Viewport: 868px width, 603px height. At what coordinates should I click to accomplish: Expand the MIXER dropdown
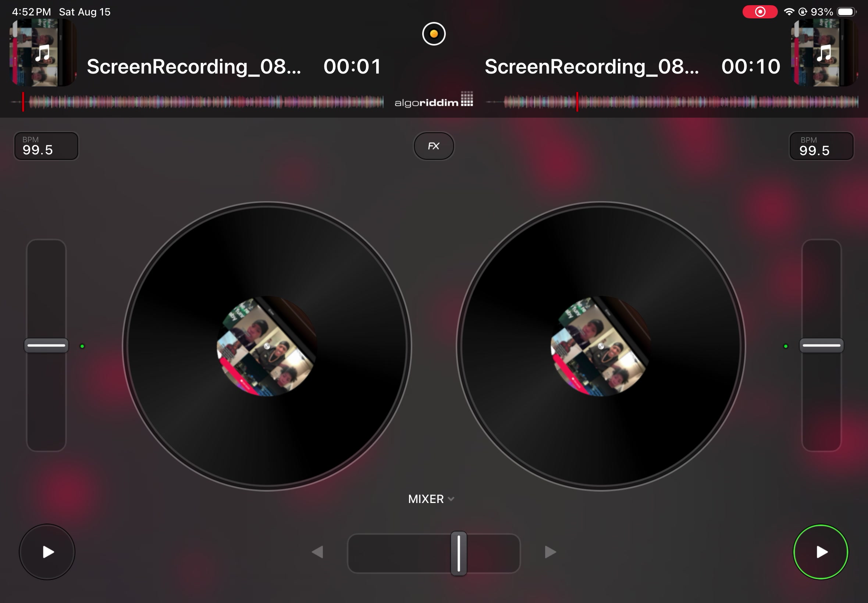[x=431, y=499]
